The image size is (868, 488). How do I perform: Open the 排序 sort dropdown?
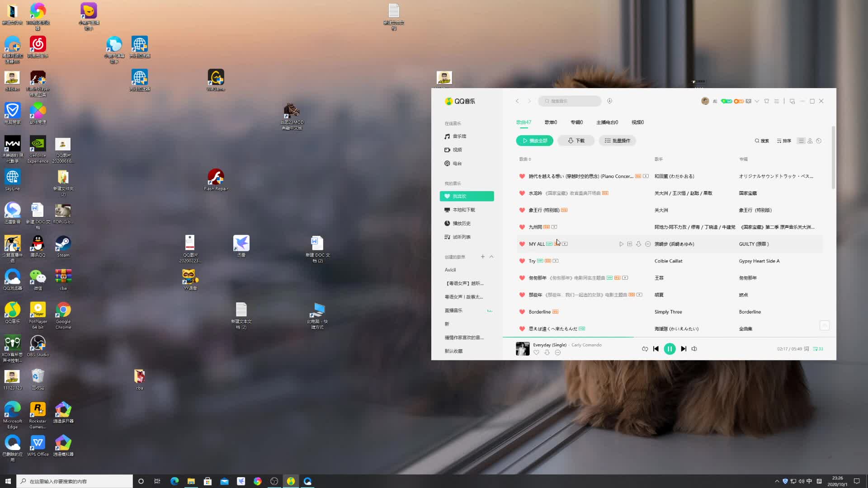tap(784, 141)
